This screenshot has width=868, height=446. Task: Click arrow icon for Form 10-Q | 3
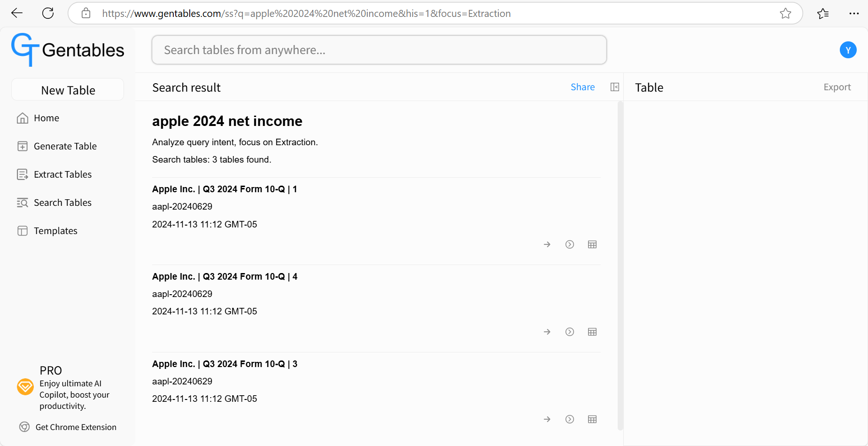pyautogui.click(x=547, y=419)
